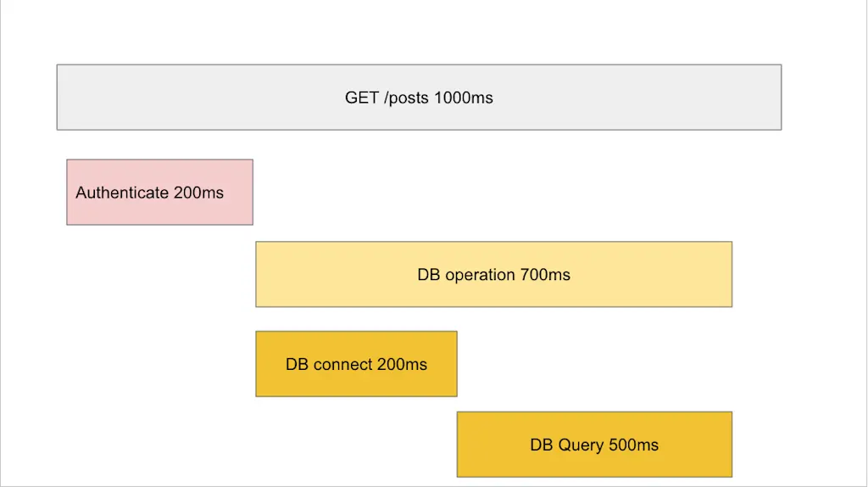The image size is (868, 487).
Task: Select the DB Query 500ms block
Action: coord(594,445)
